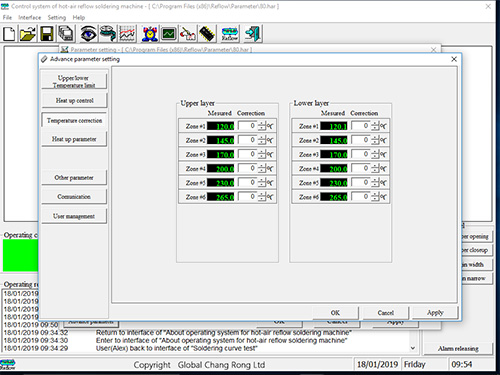Click Lower layer Zone #4 correction field
This screenshot has height=375, width=500.
point(361,168)
